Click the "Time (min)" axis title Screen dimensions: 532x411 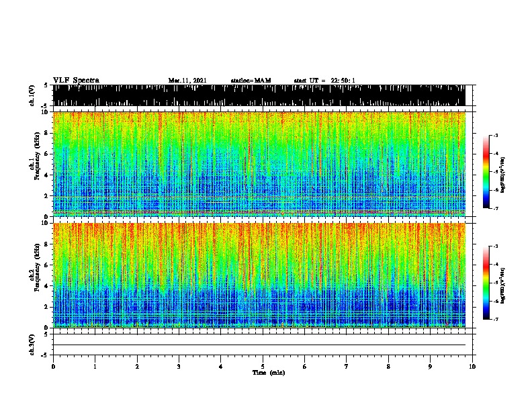coord(269,373)
